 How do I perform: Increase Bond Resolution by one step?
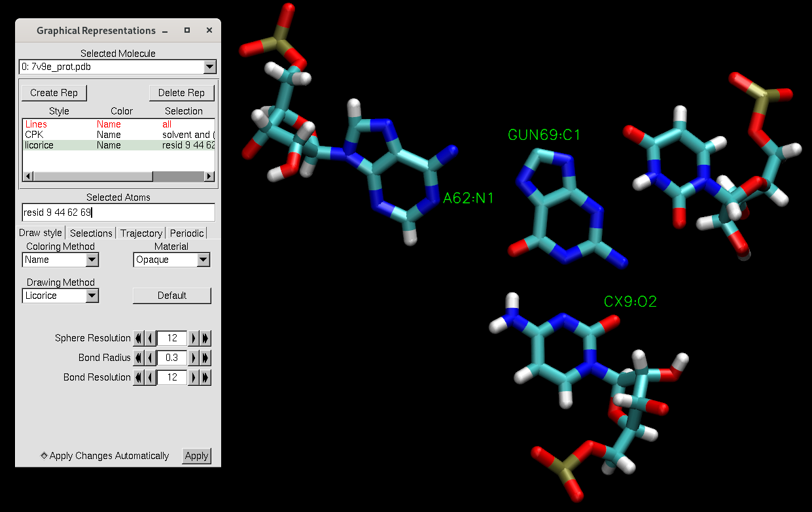(194, 377)
